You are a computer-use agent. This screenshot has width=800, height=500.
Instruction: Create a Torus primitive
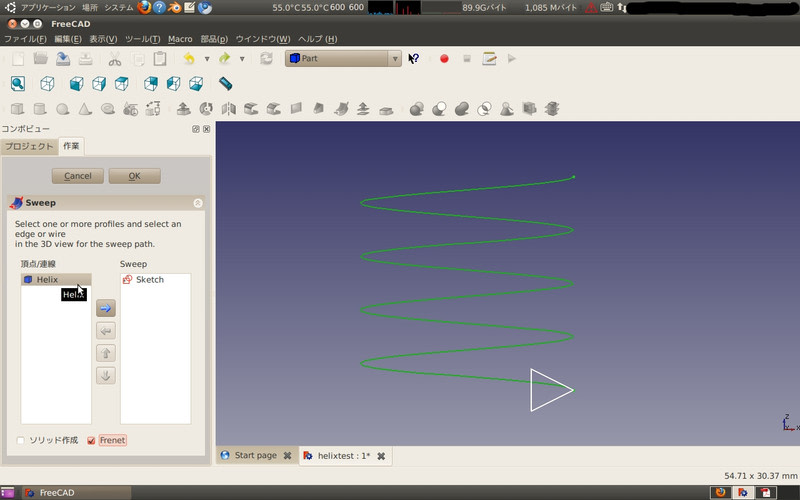click(108, 109)
